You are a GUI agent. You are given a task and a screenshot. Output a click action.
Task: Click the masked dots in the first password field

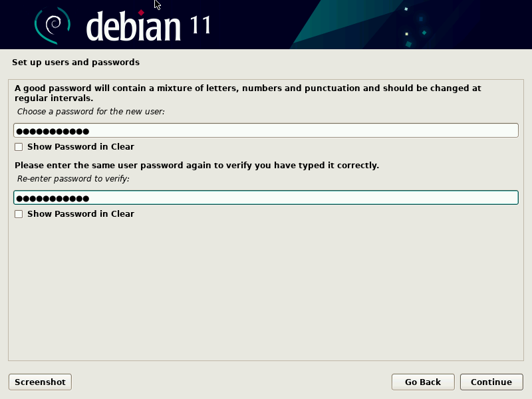click(x=53, y=131)
